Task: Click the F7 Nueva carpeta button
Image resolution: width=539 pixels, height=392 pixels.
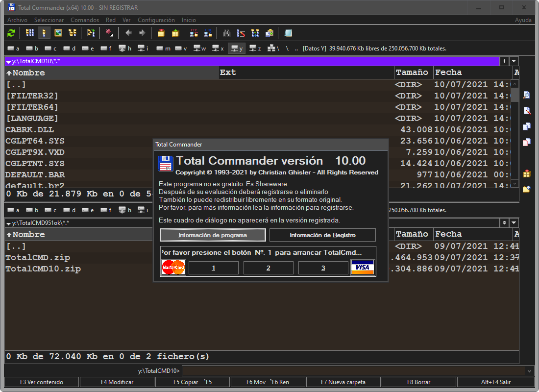Action: pyautogui.click(x=343, y=382)
